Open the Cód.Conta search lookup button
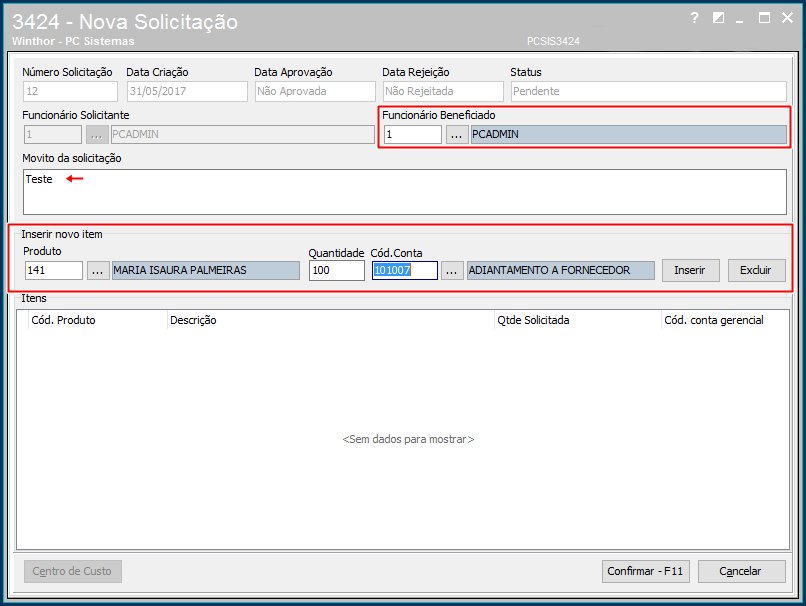 pyautogui.click(x=451, y=270)
